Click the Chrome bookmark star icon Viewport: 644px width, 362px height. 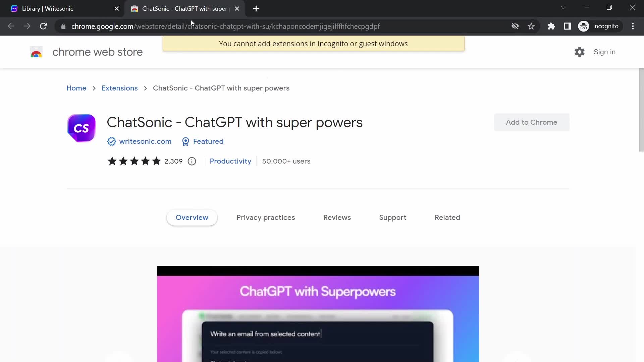click(532, 26)
